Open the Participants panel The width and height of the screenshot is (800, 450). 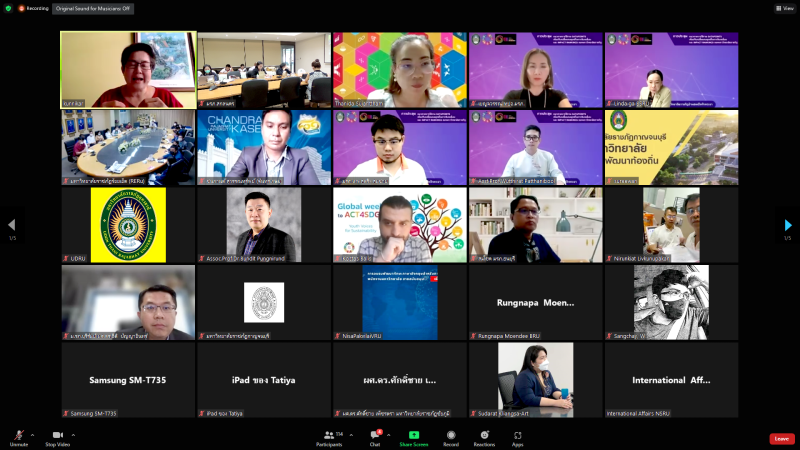pyautogui.click(x=329, y=437)
